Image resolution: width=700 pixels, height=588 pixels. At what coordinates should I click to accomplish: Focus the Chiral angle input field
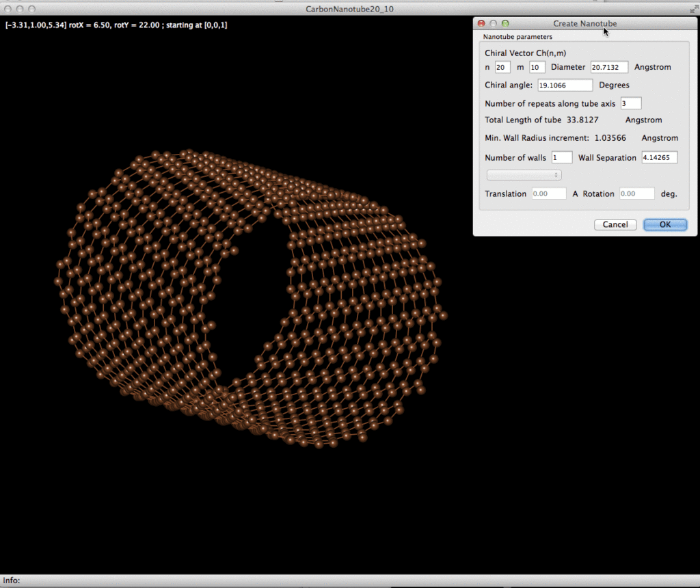[x=565, y=85]
